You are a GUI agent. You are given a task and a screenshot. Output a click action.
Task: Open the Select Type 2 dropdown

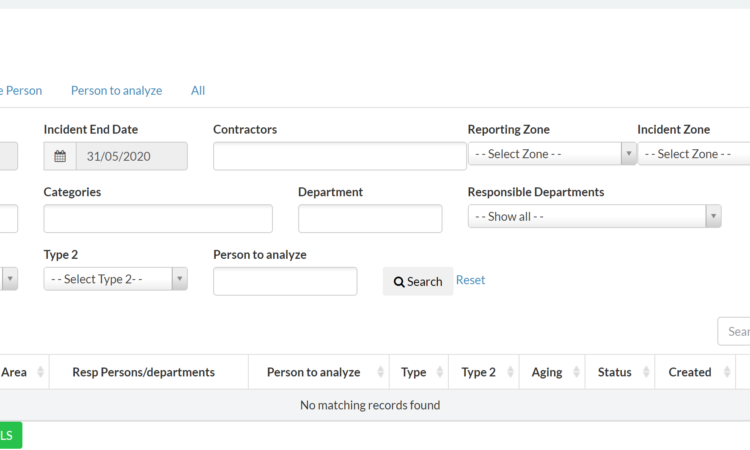pyautogui.click(x=115, y=279)
